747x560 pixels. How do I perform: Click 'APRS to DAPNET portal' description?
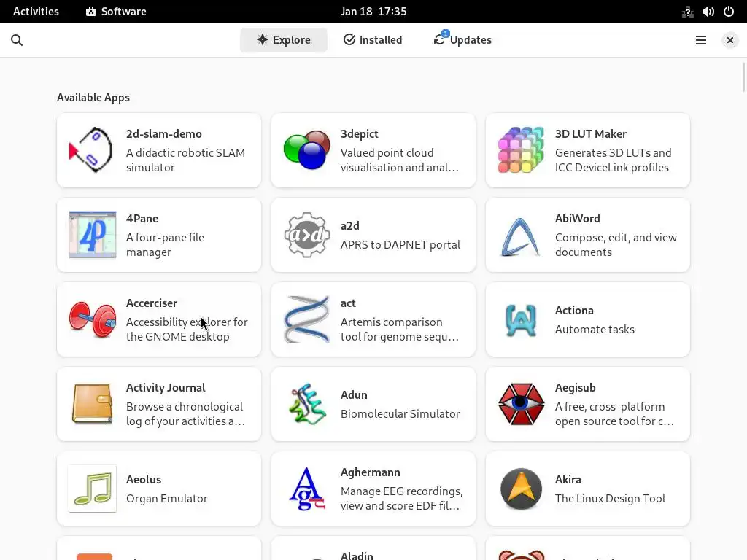pos(400,245)
